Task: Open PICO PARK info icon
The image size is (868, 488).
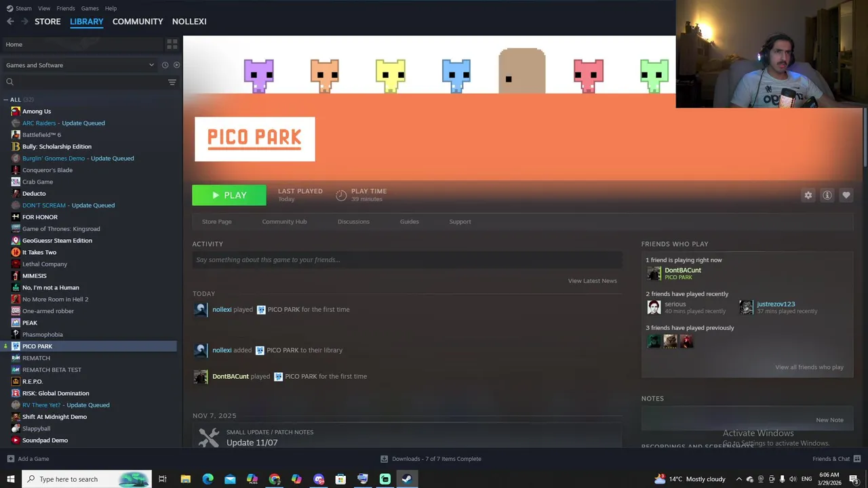Action: coord(827,195)
